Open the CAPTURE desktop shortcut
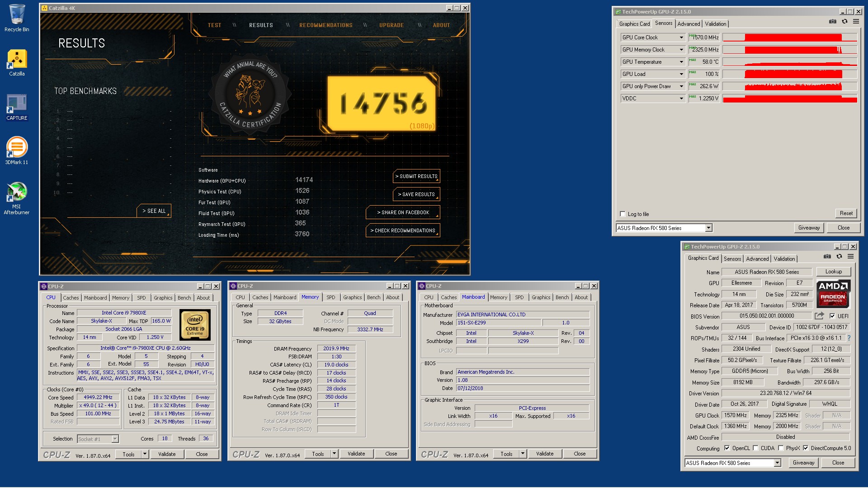Screen dimensions: 868x488 [x=17, y=107]
